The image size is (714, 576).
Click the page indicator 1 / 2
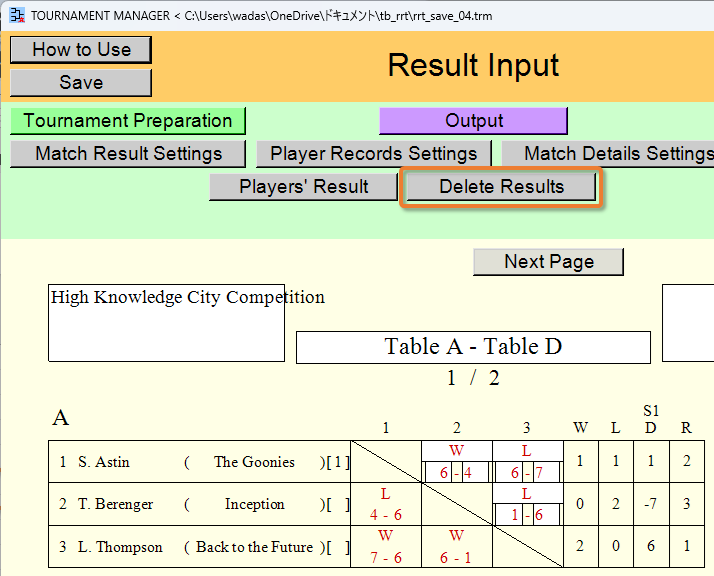473,378
